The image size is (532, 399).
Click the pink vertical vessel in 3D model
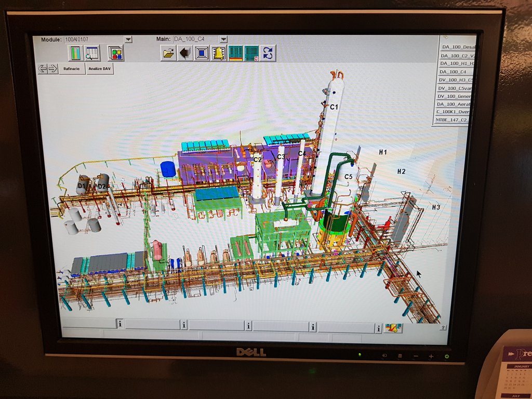(157, 250)
